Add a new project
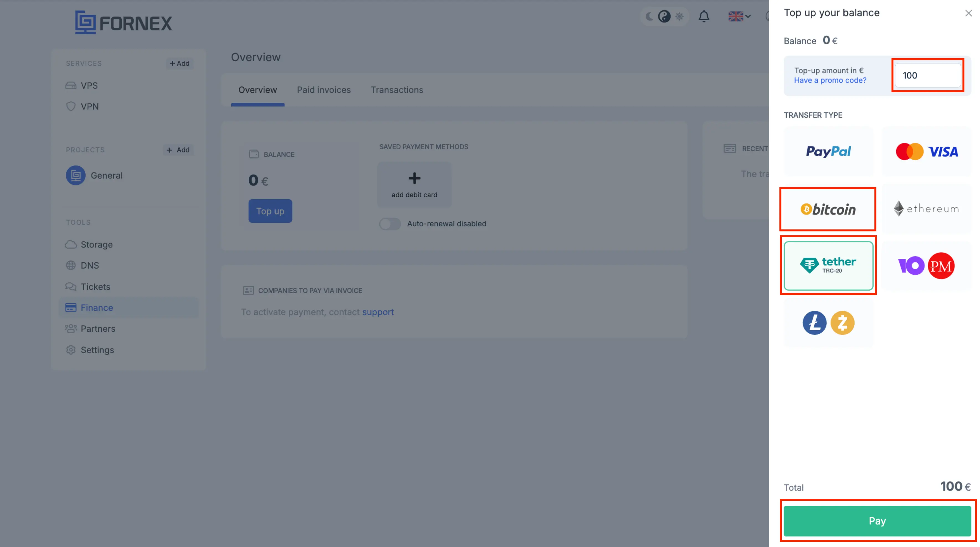The height and width of the screenshot is (547, 980). click(178, 150)
